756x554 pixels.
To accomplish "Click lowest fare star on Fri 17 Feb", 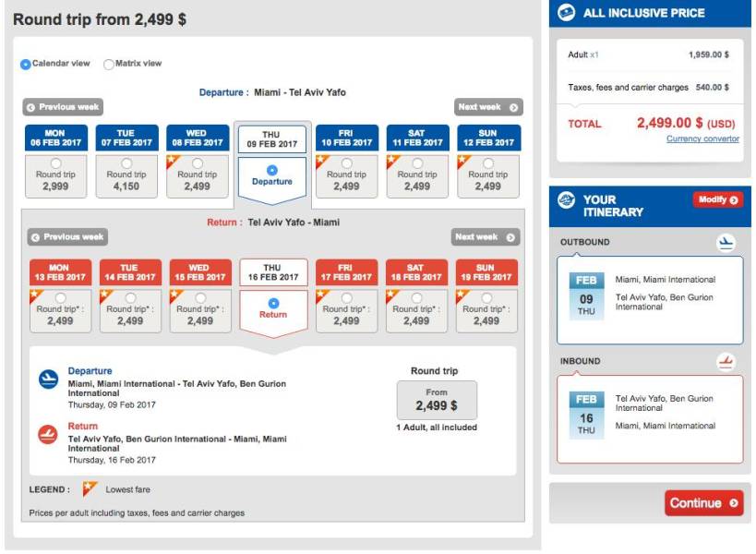I will point(321,295).
